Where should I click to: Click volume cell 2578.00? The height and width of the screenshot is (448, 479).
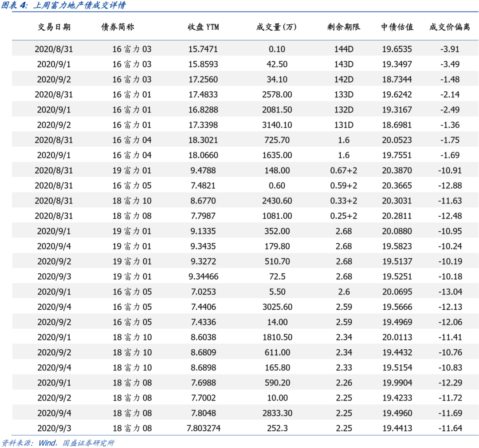(x=277, y=94)
